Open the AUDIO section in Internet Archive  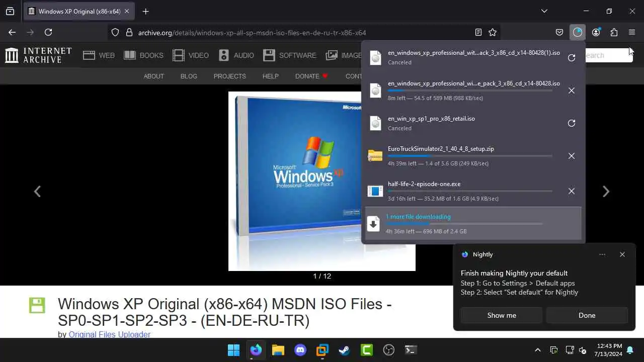pyautogui.click(x=236, y=55)
